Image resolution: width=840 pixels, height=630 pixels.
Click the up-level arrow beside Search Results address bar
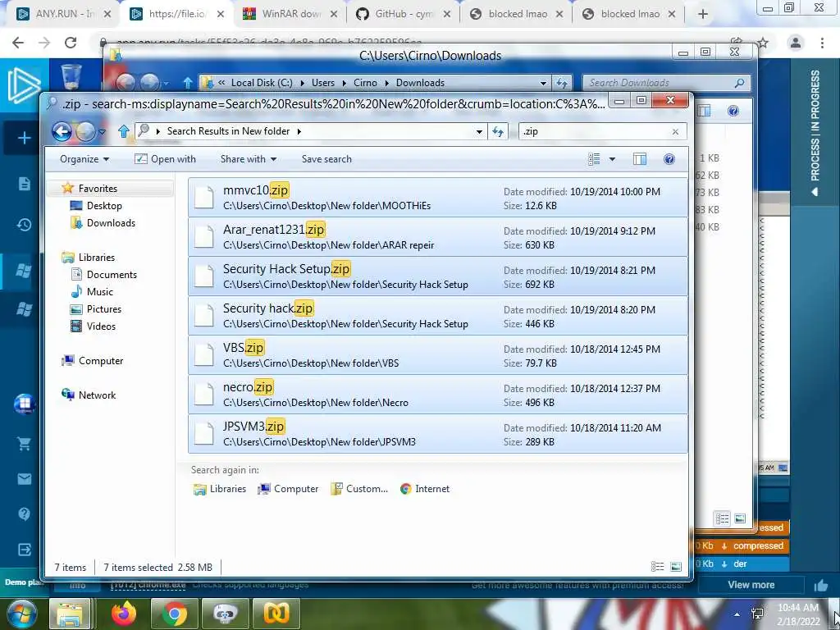coord(124,131)
